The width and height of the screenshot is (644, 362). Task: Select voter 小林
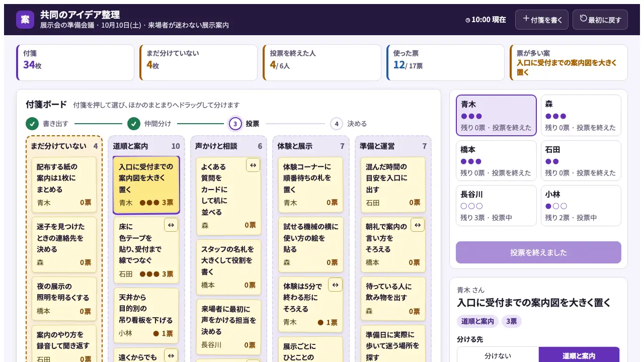point(581,206)
